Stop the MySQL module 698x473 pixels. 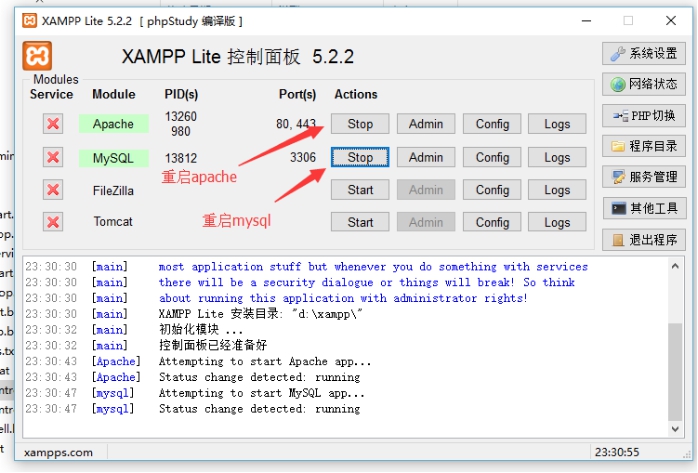360,157
